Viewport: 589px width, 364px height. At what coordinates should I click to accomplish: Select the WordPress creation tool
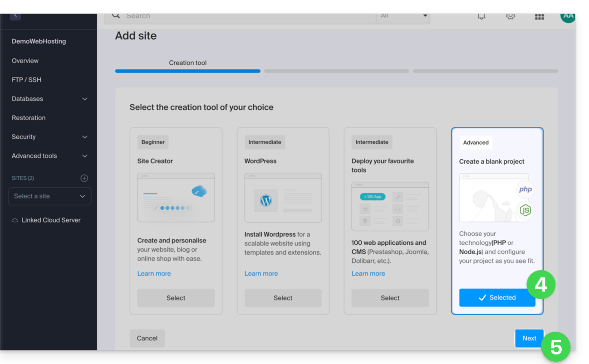coord(283,298)
